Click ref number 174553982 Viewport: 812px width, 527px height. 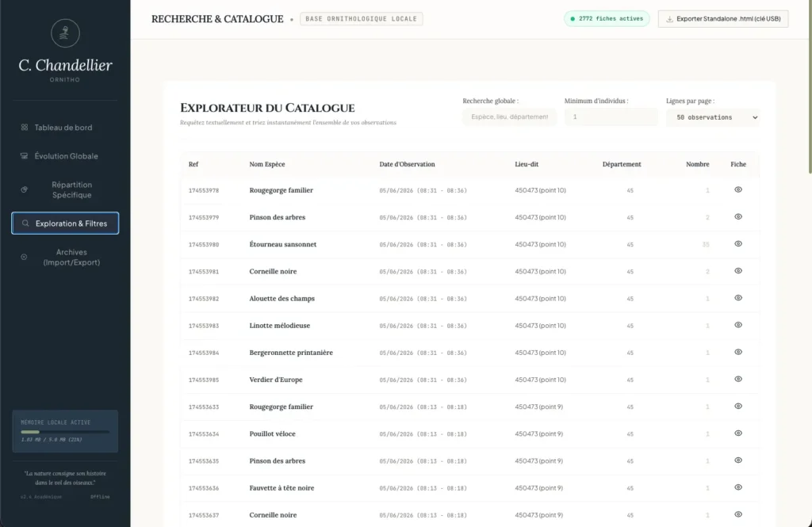pos(204,299)
